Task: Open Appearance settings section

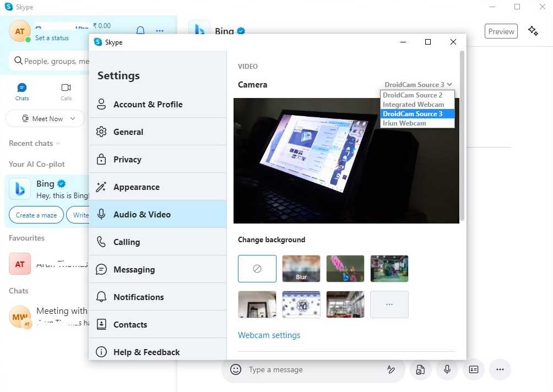Action: pyautogui.click(x=158, y=187)
